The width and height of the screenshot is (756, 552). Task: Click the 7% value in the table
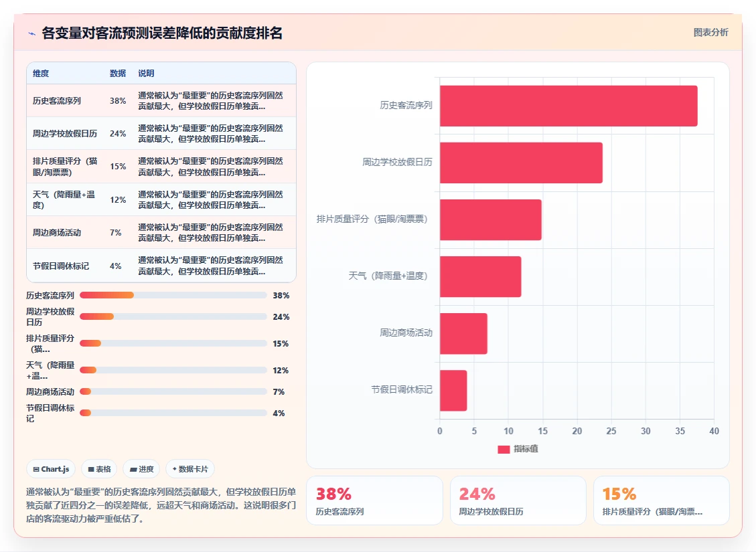click(x=116, y=233)
